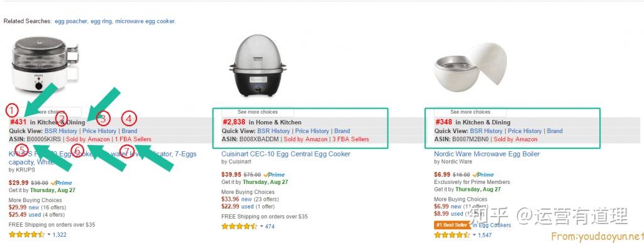Click the Cuisinart egg cooker product image

(258, 65)
